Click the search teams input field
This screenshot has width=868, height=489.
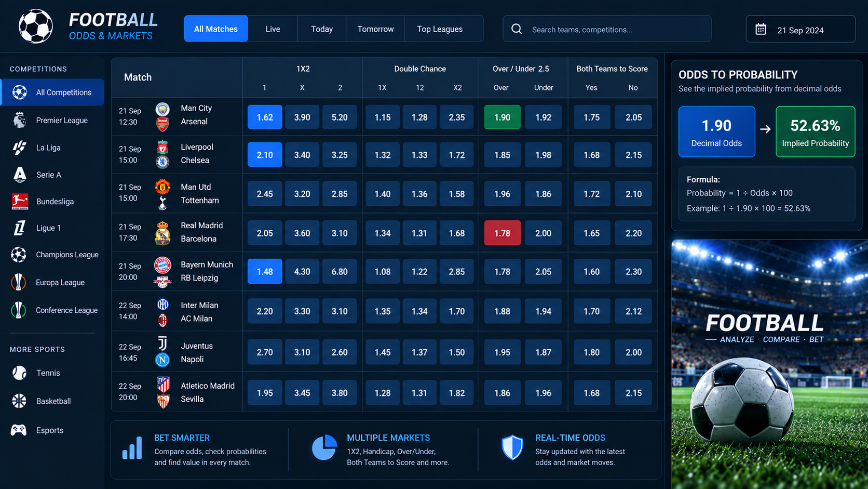tap(607, 29)
